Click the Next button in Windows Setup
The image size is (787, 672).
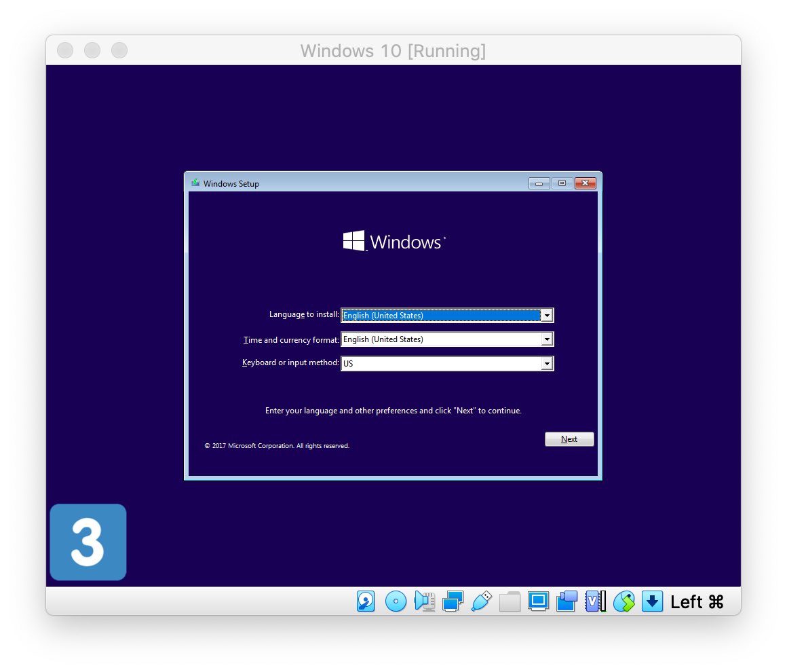pos(569,439)
